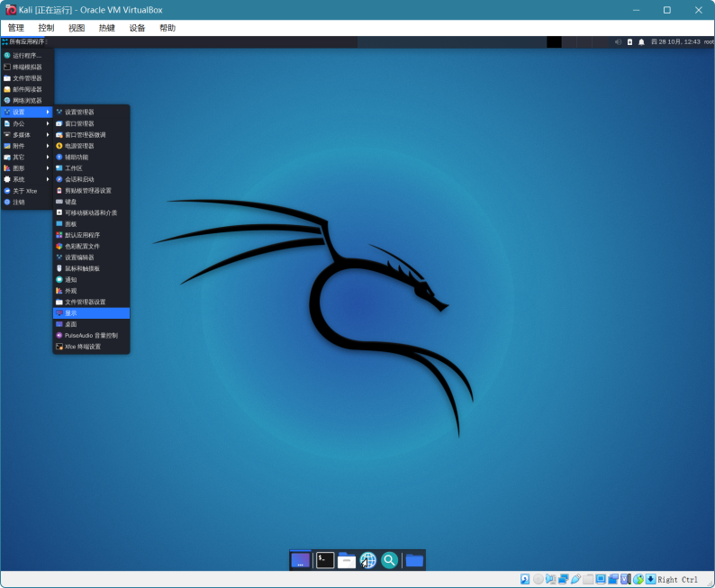
Task: Expand the 办公 submenu
Action: [x=27, y=123]
